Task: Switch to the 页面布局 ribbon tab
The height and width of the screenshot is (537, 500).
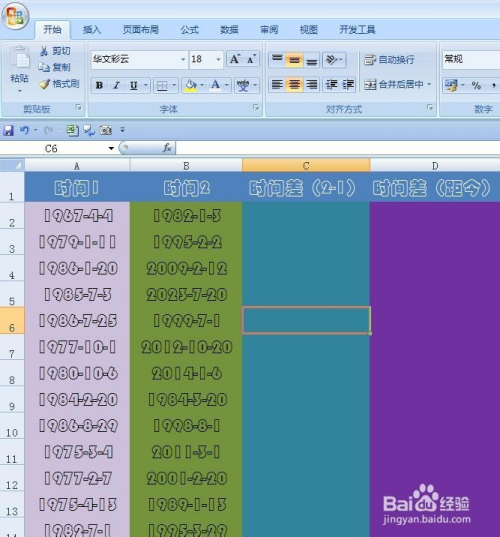Action: pyautogui.click(x=141, y=30)
